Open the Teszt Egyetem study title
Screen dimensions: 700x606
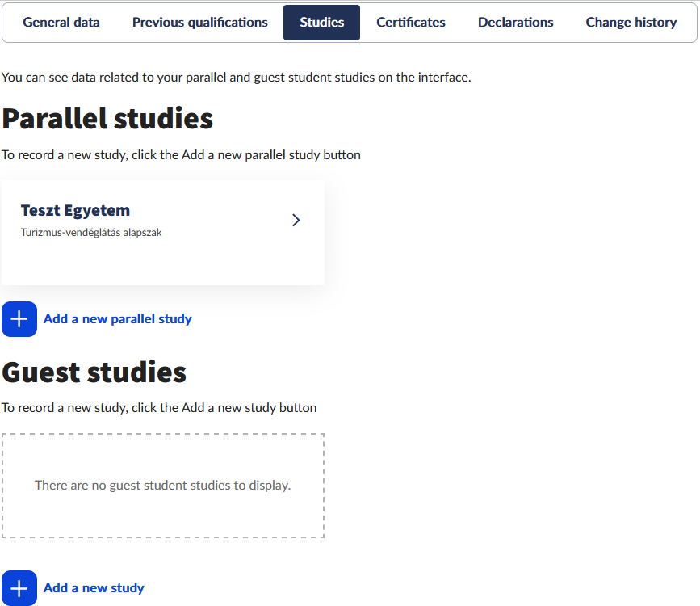75,210
